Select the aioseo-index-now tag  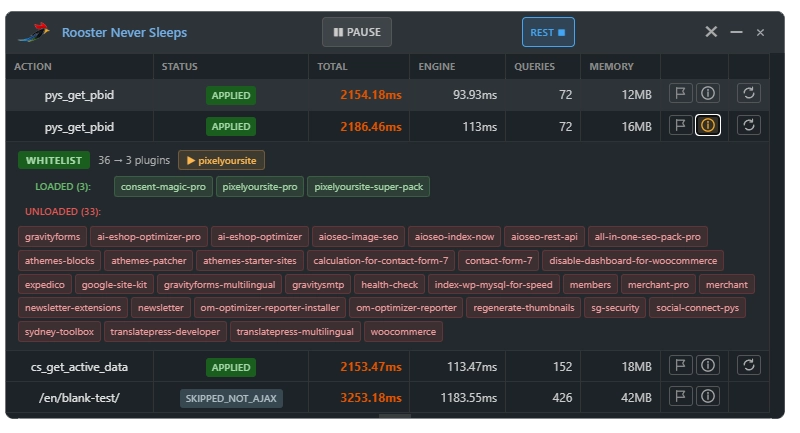coord(454,237)
